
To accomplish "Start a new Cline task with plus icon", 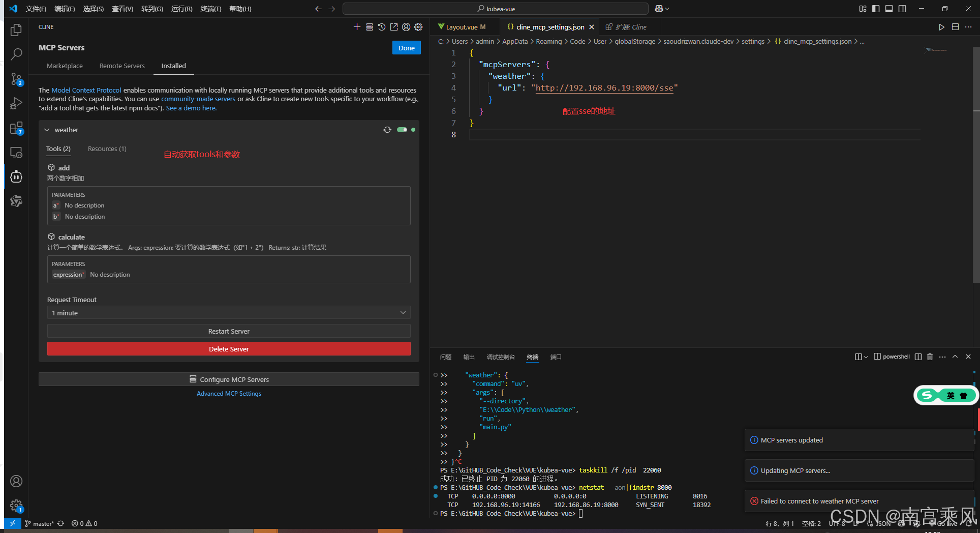I will 357,27.
